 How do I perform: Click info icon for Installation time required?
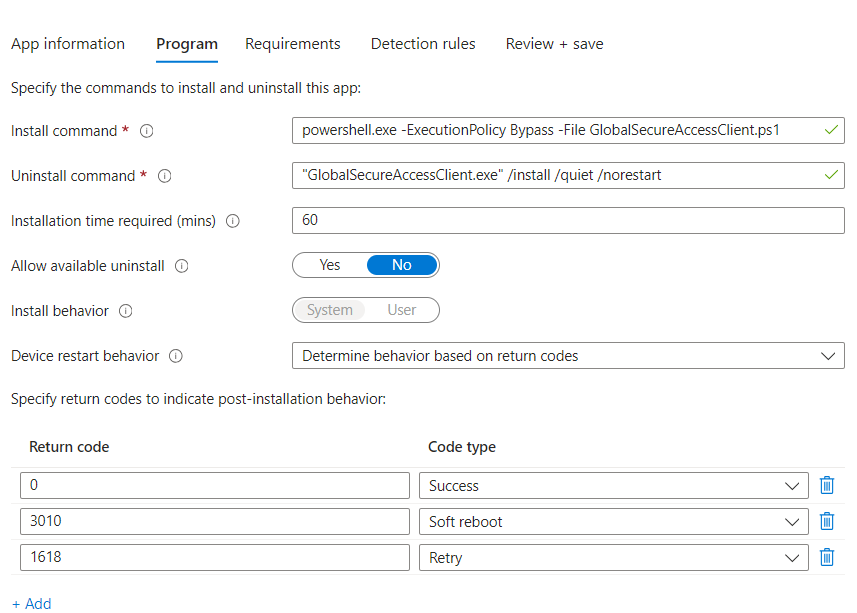point(233,221)
